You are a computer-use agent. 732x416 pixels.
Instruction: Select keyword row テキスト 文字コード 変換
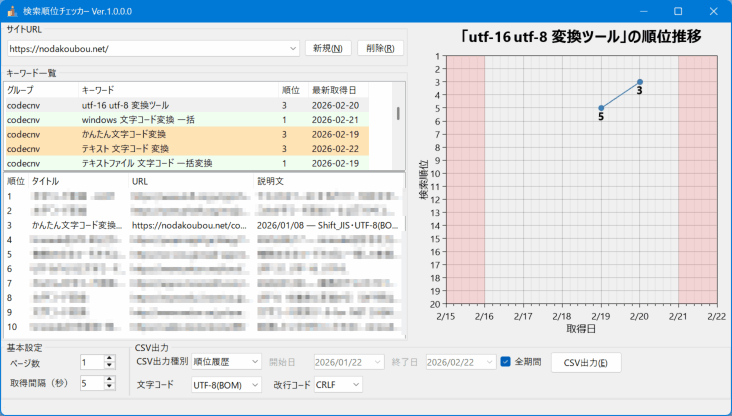pos(187,149)
